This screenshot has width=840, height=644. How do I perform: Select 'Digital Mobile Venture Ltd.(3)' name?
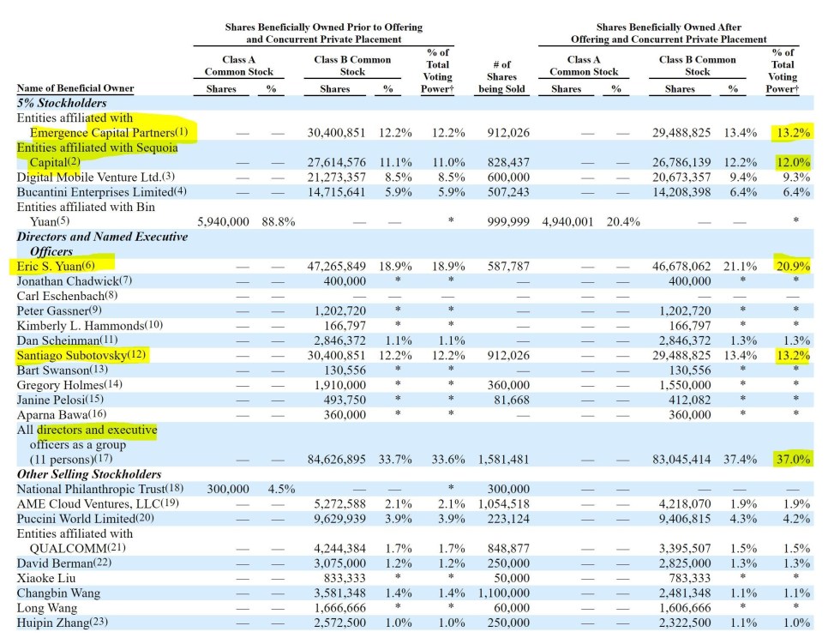95,177
